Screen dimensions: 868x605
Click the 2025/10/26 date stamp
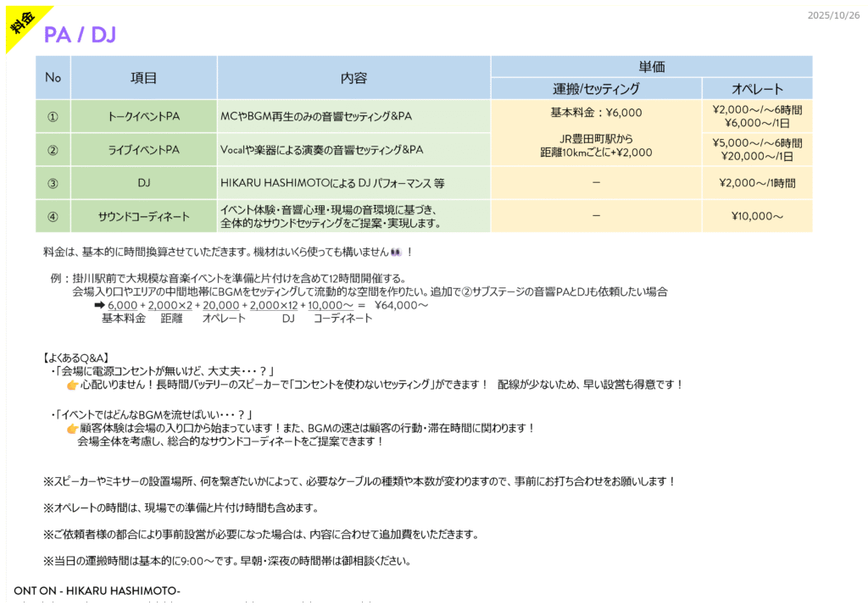pos(833,15)
